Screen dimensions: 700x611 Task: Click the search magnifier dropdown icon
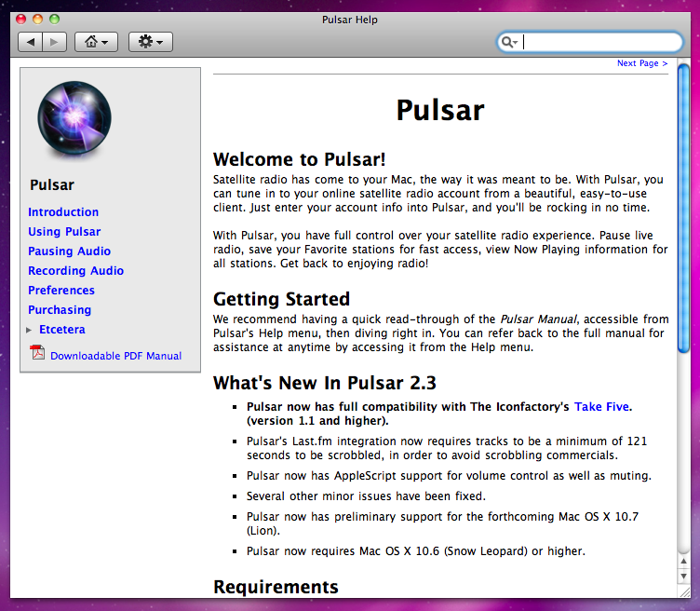(x=509, y=42)
